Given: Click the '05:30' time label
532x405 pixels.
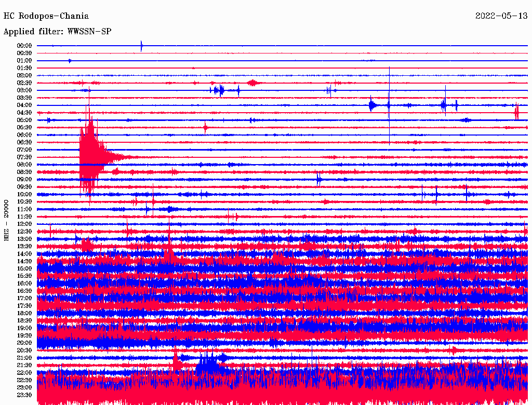Looking at the screenshot, I should (x=24, y=127).
